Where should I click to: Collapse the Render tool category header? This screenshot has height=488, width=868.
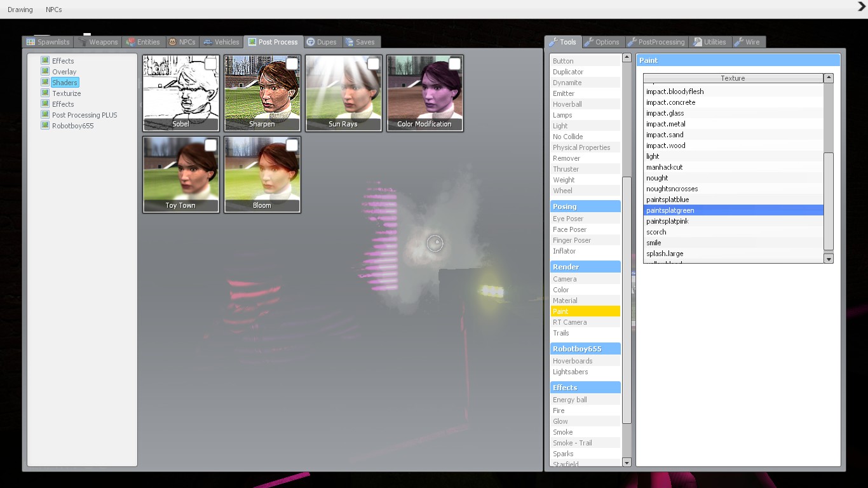(585, 267)
